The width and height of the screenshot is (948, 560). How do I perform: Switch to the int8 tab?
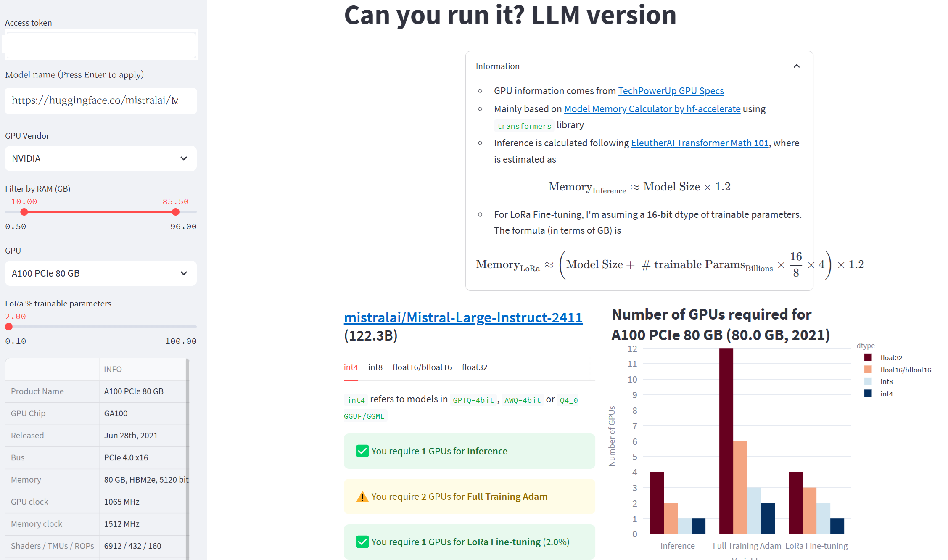click(375, 367)
